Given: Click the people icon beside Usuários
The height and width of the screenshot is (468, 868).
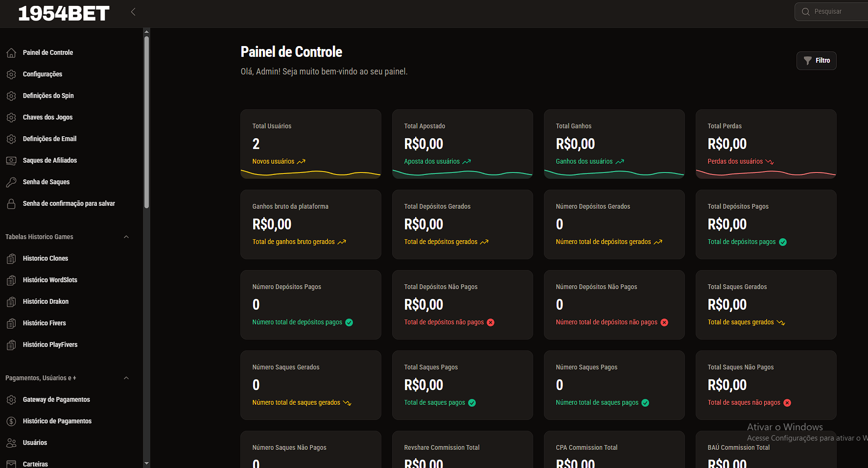Looking at the screenshot, I should point(11,443).
